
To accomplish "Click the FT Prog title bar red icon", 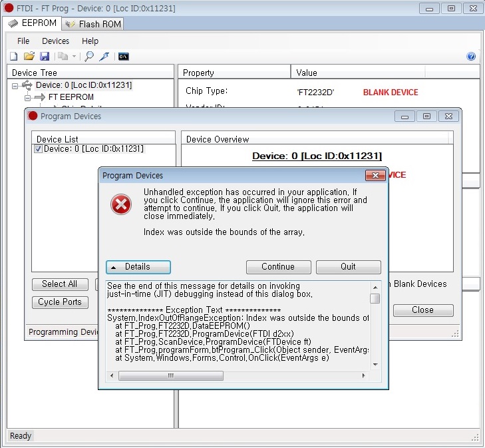I will [x=9, y=8].
